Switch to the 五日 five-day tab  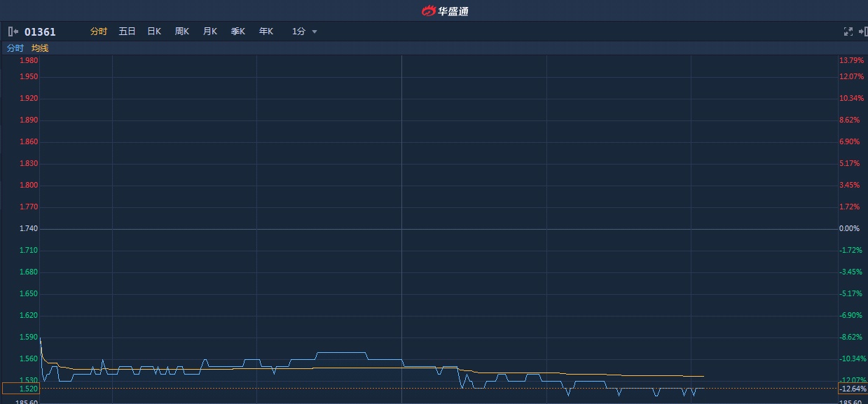(x=127, y=32)
